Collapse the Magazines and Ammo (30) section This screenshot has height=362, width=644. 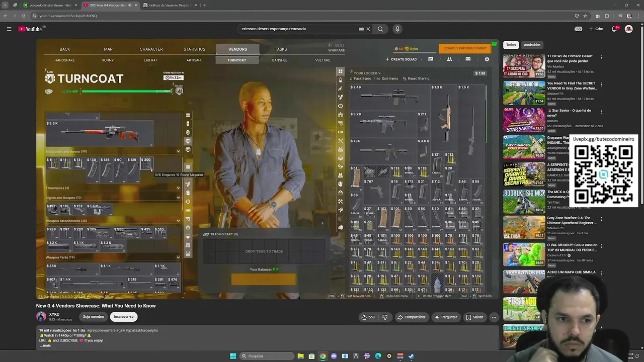(178, 151)
